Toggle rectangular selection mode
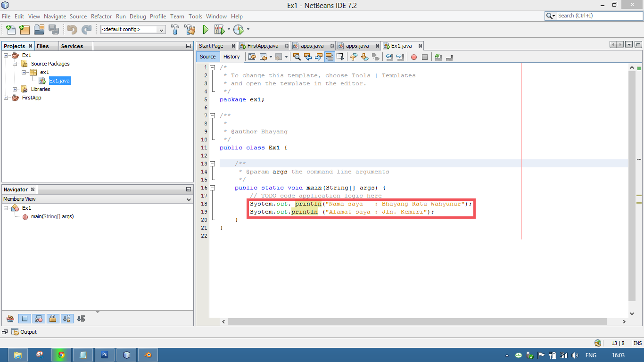This screenshot has width=644, height=362. click(341, 57)
